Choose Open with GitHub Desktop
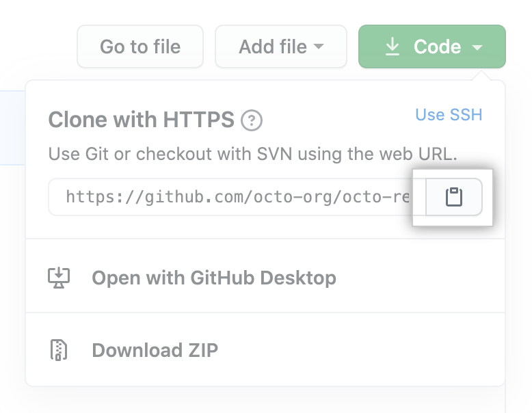Viewport: 532px width, 413px height. (x=213, y=278)
